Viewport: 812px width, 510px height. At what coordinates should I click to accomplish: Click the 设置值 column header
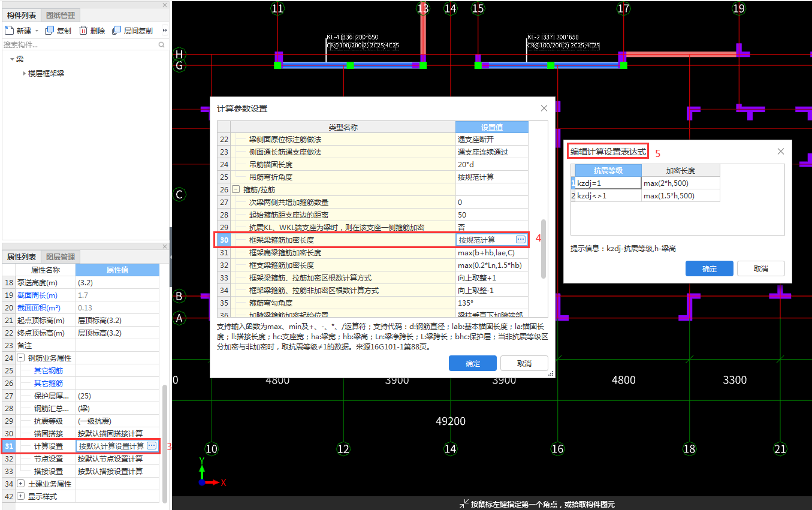coord(492,127)
